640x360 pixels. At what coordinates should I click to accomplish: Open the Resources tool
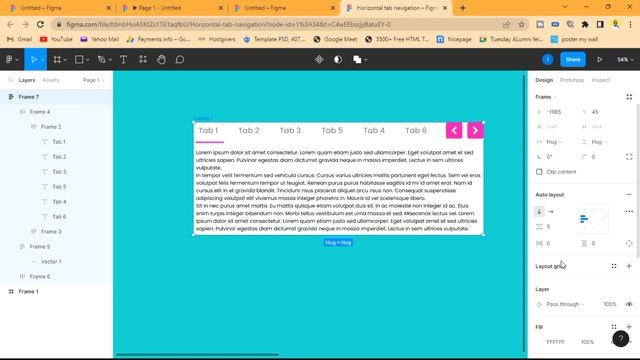(142, 60)
